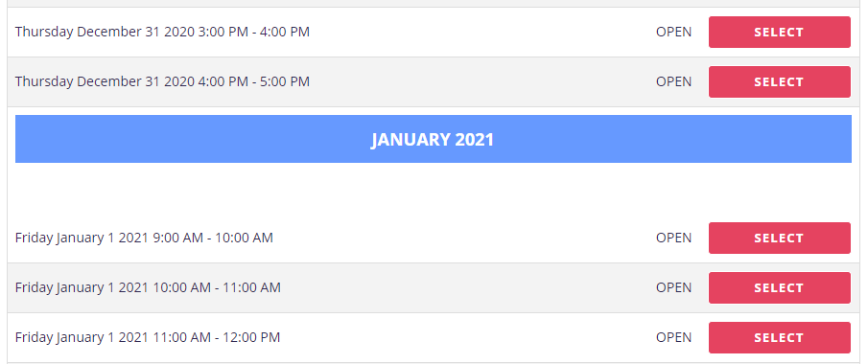Choose SELECT for December 31 4:00 PM - 5:00 PM
Screen dimensions: 868x364
[x=780, y=81]
